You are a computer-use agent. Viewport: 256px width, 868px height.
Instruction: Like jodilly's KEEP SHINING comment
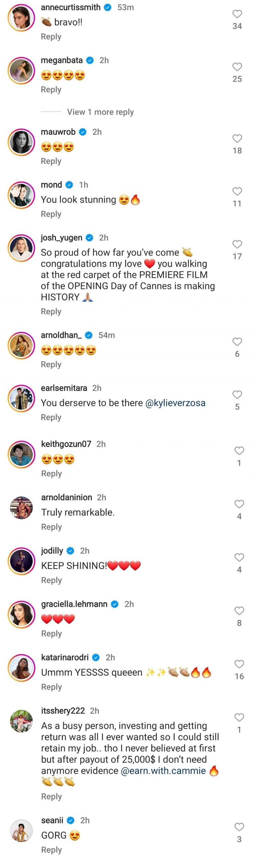[239, 557]
